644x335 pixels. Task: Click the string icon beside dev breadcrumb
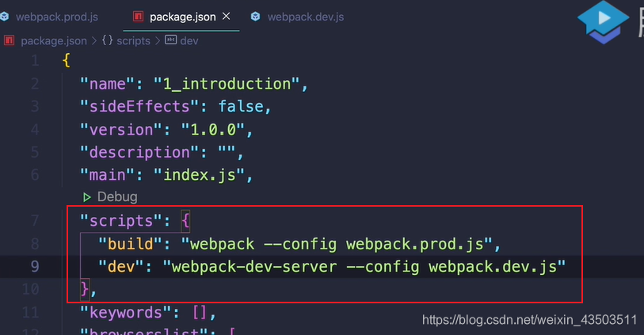point(171,40)
